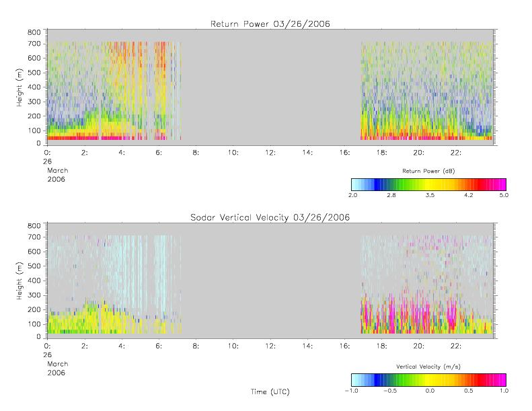Click the 2.8 tick on Return Power scale
This screenshot has height=411, width=532.
click(391, 195)
